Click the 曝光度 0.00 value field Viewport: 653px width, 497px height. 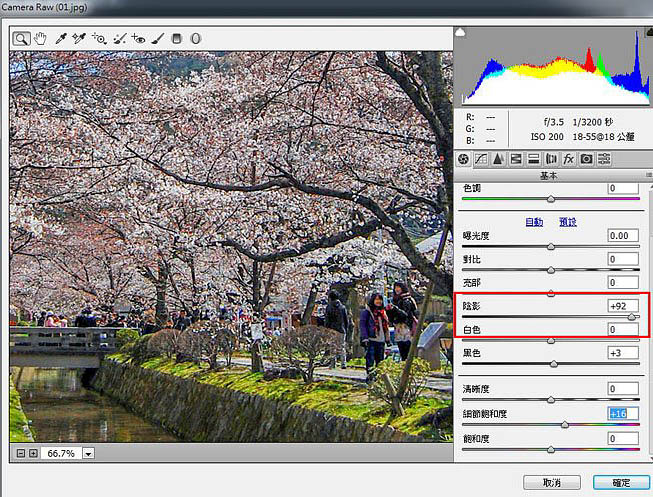(623, 235)
